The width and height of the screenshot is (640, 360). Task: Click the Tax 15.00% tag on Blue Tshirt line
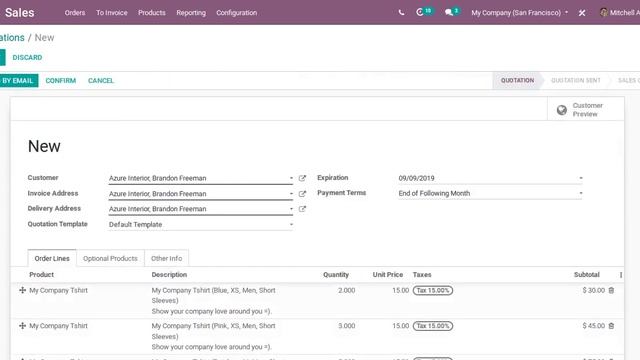[x=433, y=290]
